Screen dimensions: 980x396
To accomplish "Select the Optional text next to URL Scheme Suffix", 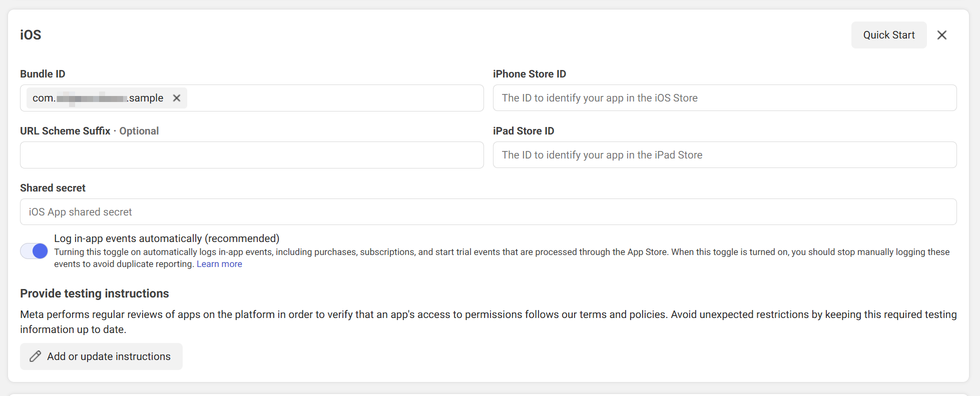I will [139, 130].
